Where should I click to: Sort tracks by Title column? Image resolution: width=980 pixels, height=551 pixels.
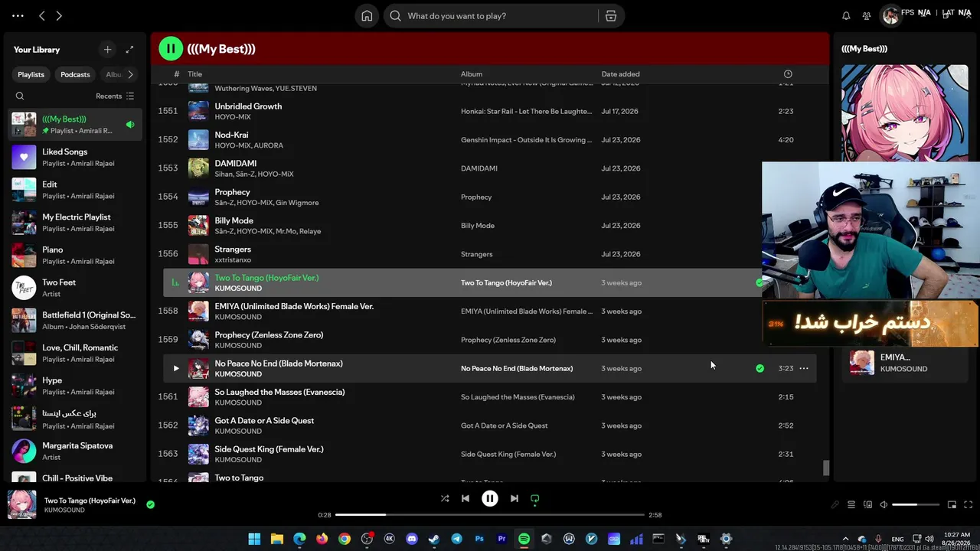click(x=195, y=74)
